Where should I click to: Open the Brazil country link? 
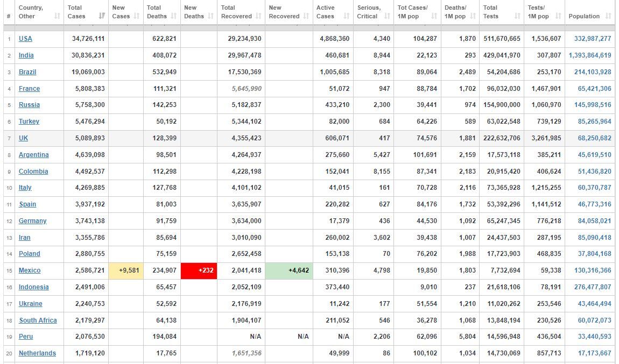tap(27, 72)
